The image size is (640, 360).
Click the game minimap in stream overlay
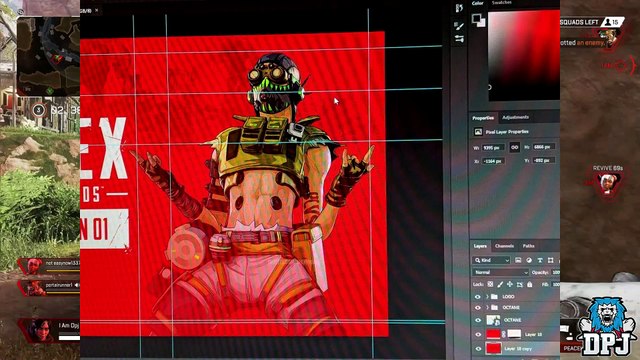click(x=48, y=56)
